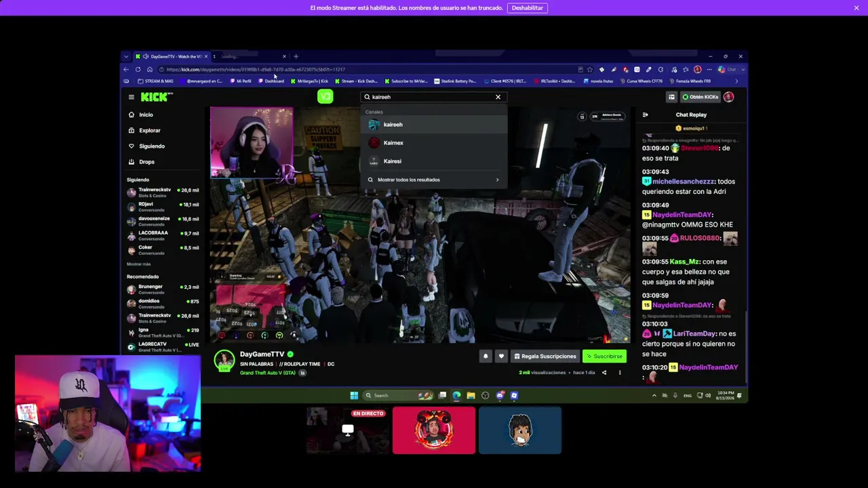Go to the browser home page
The width and height of the screenshot is (868, 488).
149,69
